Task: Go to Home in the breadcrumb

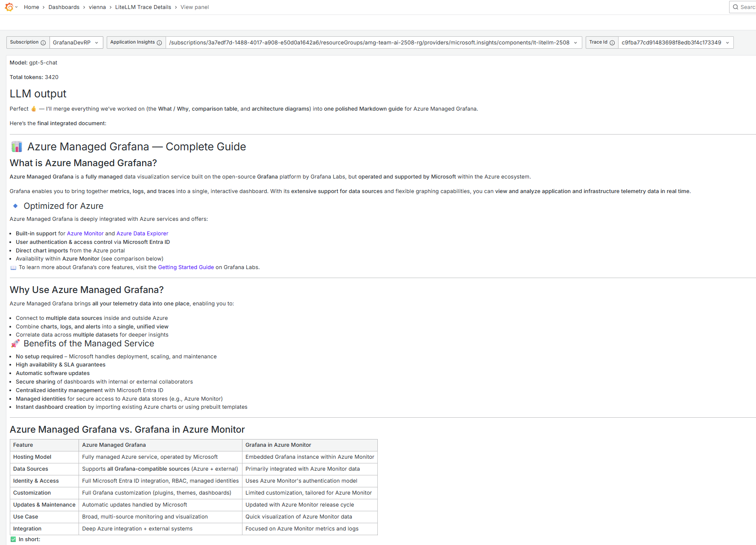Action: click(32, 7)
